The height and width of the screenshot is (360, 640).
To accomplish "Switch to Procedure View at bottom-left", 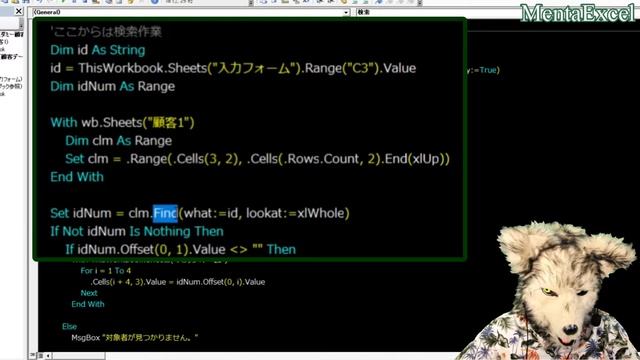I will pos(33,356).
